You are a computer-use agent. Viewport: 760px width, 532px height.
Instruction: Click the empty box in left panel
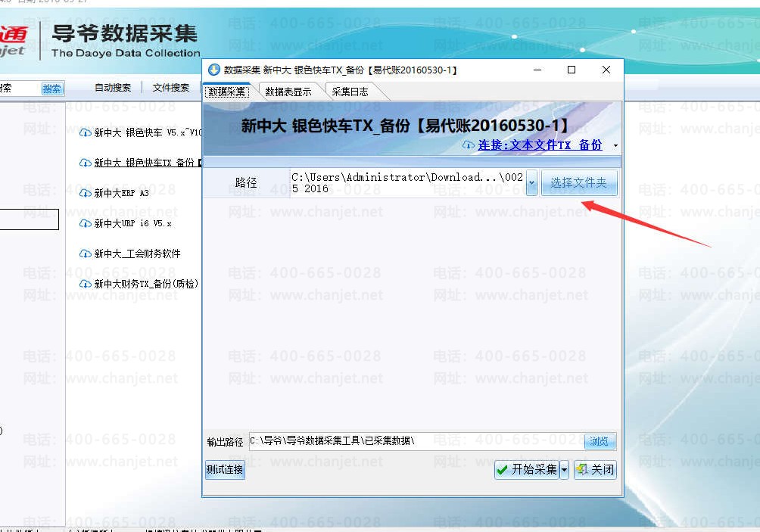pyautogui.click(x=29, y=219)
